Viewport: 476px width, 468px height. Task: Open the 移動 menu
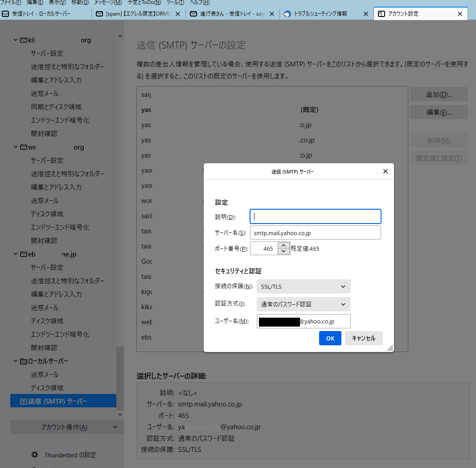(80, 2)
